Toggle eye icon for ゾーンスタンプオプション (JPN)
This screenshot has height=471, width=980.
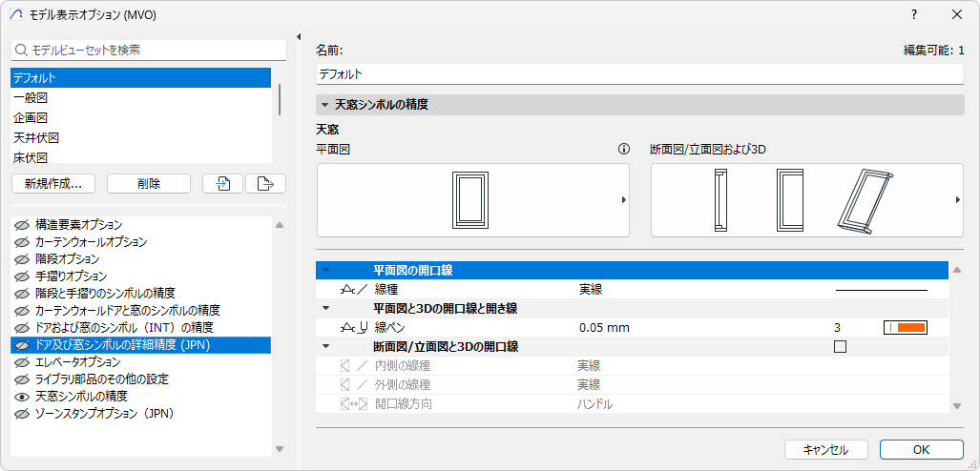click(x=23, y=414)
